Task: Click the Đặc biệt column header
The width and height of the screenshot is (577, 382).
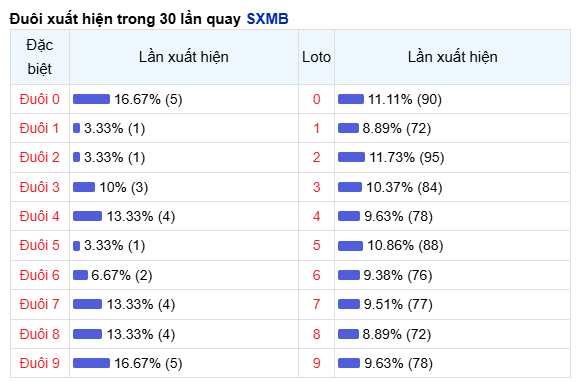Action: [x=40, y=57]
